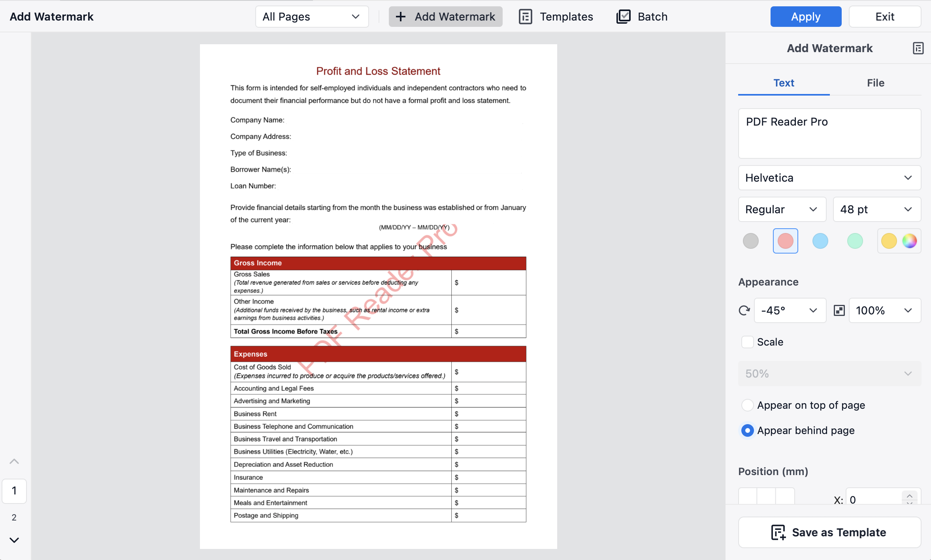Click the Company Name: label

pos(257,120)
